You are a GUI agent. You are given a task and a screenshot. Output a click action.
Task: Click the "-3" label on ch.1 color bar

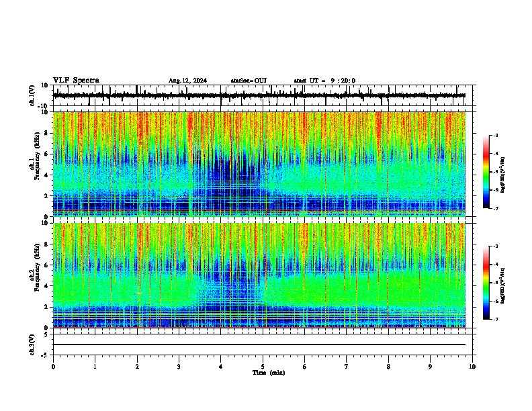pyautogui.click(x=495, y=135)
